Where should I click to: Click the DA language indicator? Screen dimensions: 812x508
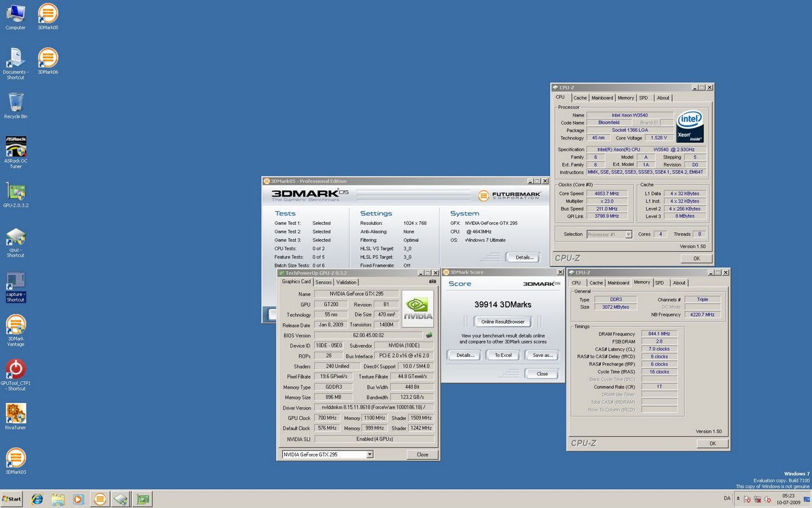pos(727,499)
